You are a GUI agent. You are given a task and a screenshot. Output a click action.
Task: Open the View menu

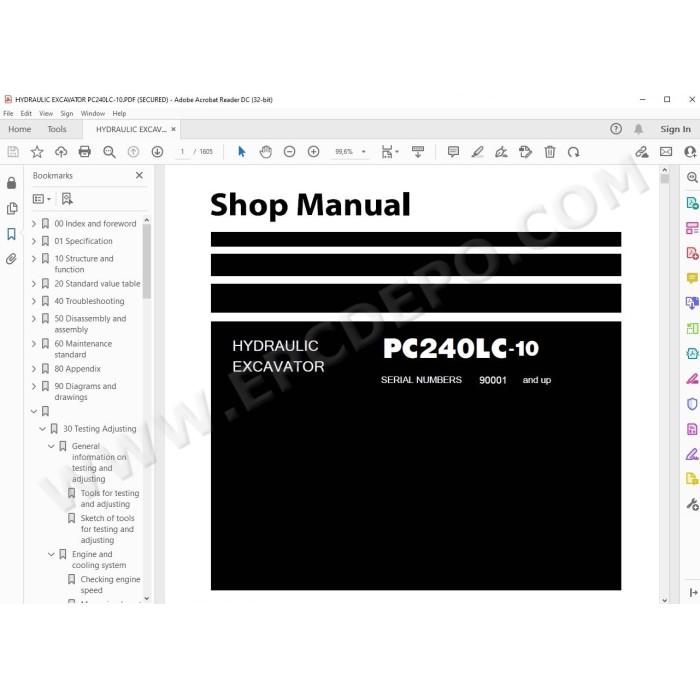click(46, 113)
